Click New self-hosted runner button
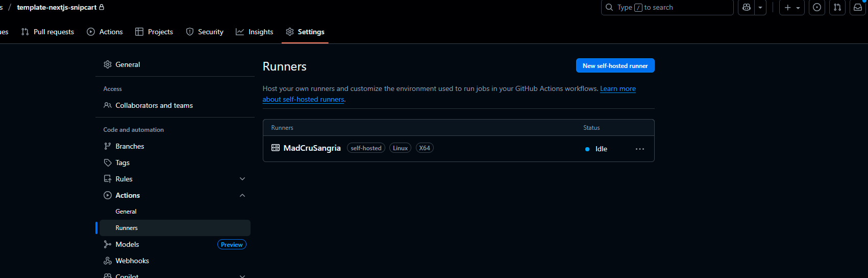 pyautogui.click(x=615, y=65)
